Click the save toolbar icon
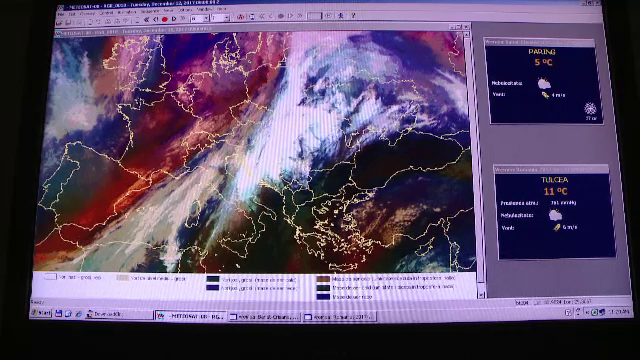The image size is (640, 360). pyautogui.click(x=68, y=23)
